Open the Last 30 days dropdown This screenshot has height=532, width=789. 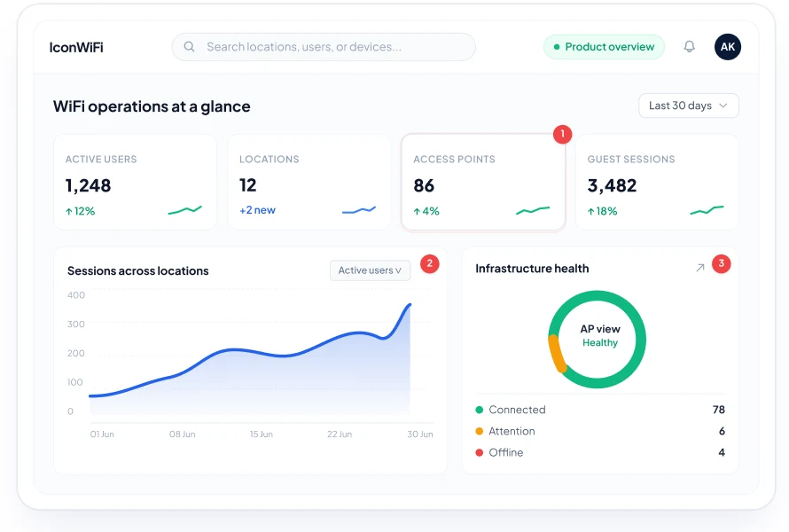point(688,106)
